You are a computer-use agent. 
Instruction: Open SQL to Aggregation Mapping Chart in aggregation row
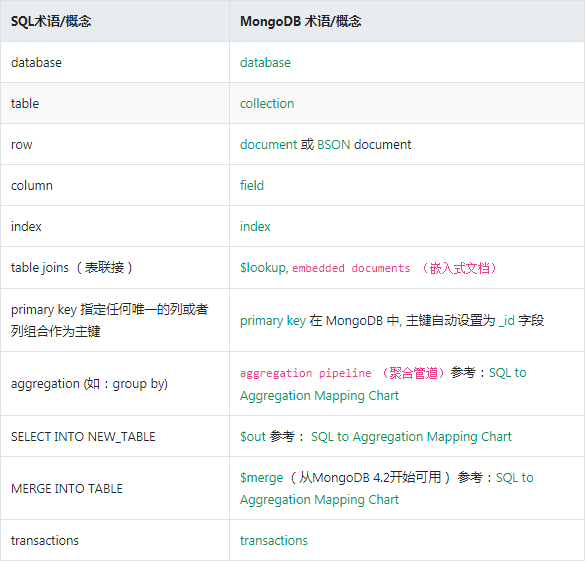pyautogui.click(x=383, y=384)
